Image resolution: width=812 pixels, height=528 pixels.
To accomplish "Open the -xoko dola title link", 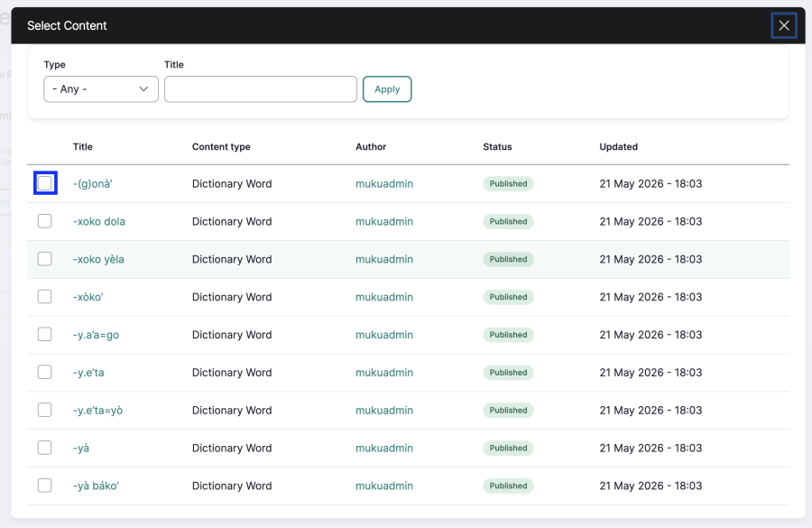I will click(x=99, y=221).
